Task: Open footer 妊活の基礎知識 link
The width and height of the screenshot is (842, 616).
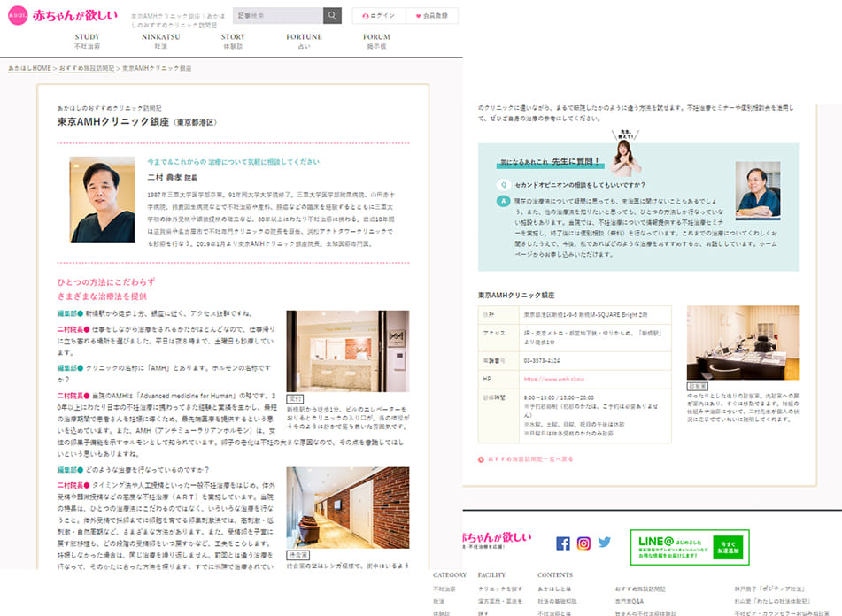Action: click(x=558, y=602)
